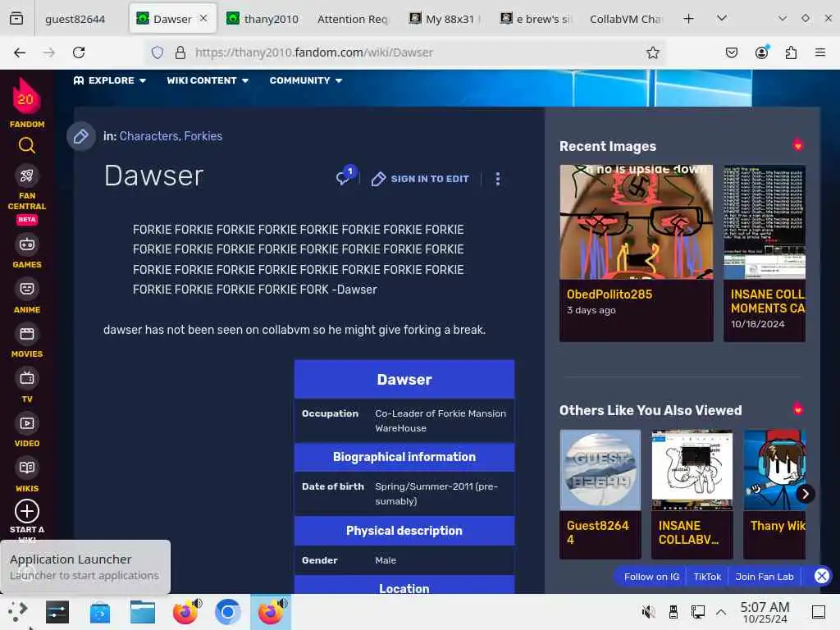
Task: Open the list all tabs chevron
Action: pyautogui.click(x=722, y=19)
